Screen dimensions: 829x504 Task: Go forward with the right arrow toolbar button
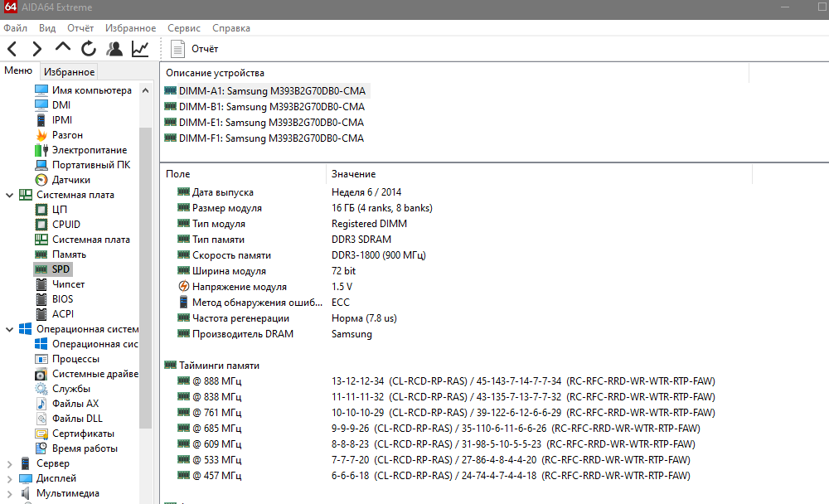point(36,49)
